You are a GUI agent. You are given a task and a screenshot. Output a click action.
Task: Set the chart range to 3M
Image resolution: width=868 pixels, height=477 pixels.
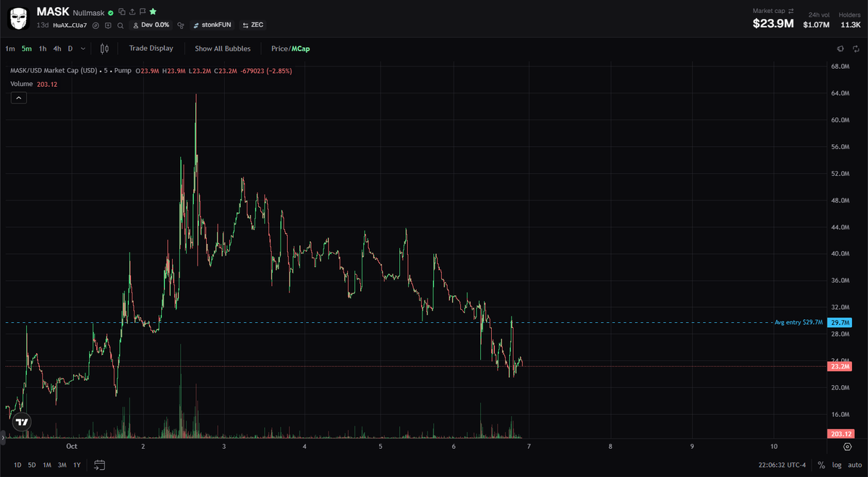62,465
